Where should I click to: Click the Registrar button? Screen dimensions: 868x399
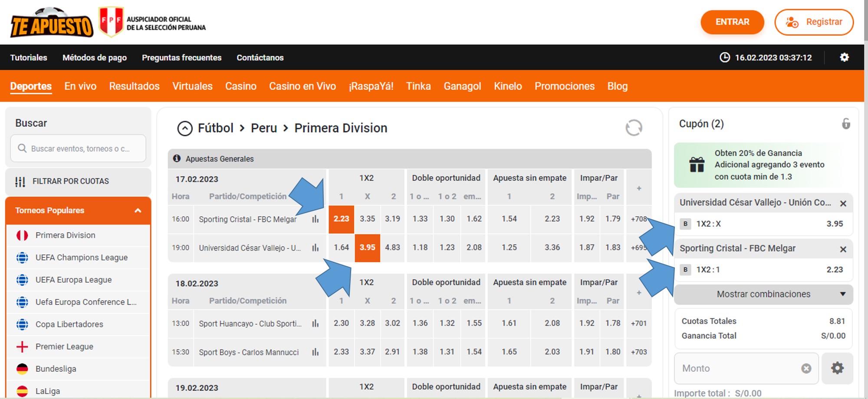(814, 22)
